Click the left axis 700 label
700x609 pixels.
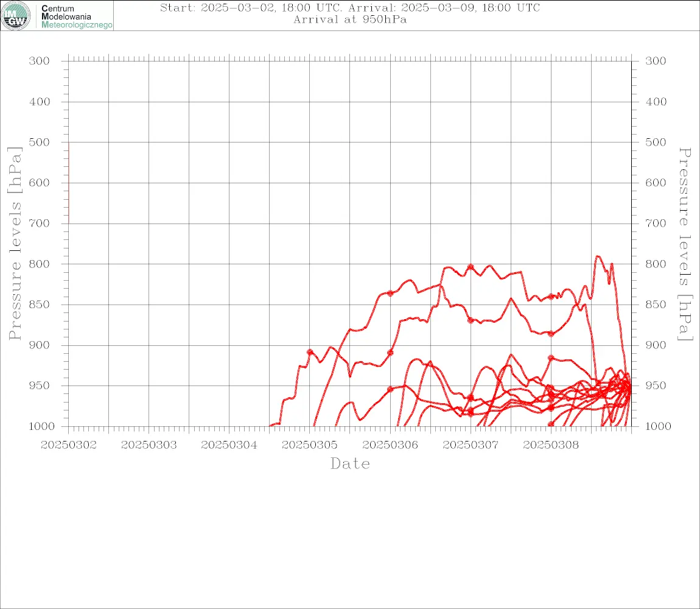tap(40, 223)
